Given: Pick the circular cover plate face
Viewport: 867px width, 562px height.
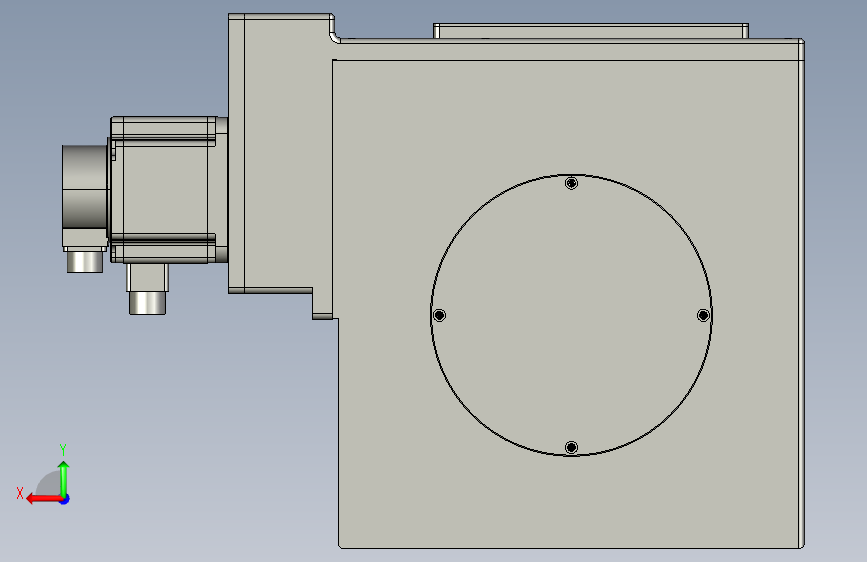Looking at the screenshot, I should [571, 315].
